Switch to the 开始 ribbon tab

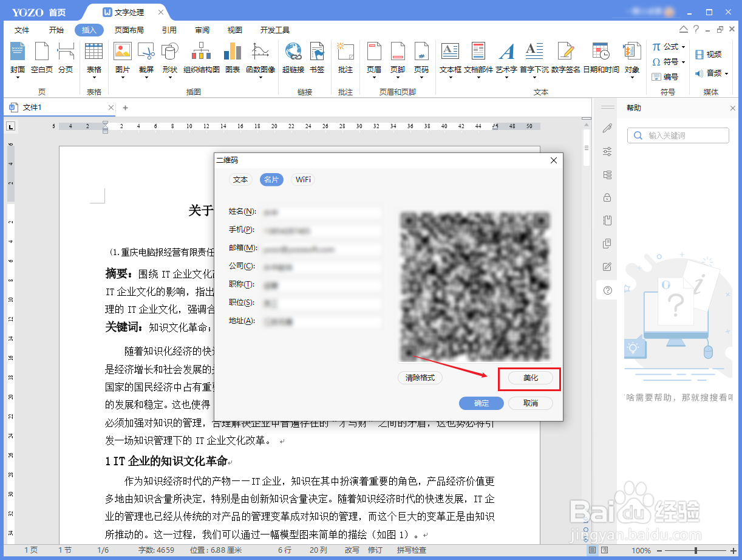[56, 30]
